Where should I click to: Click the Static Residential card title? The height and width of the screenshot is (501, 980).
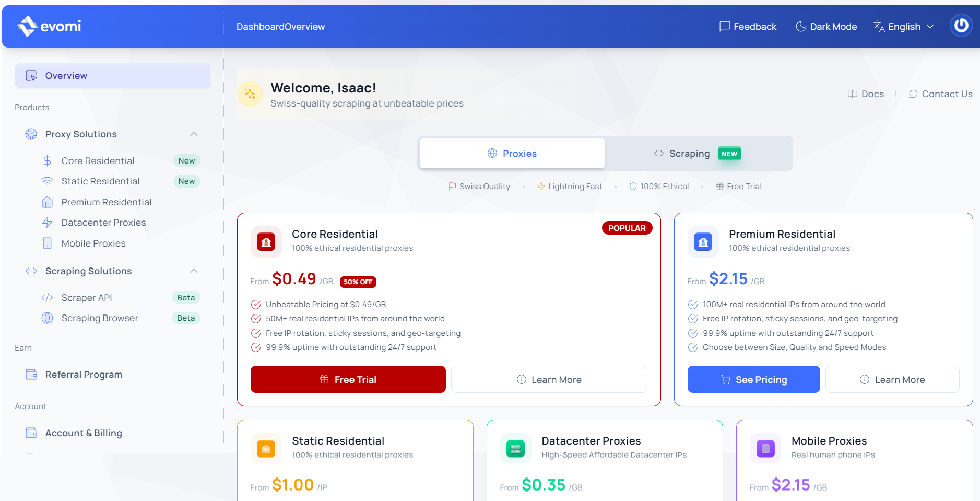click(x=338, y=441)
